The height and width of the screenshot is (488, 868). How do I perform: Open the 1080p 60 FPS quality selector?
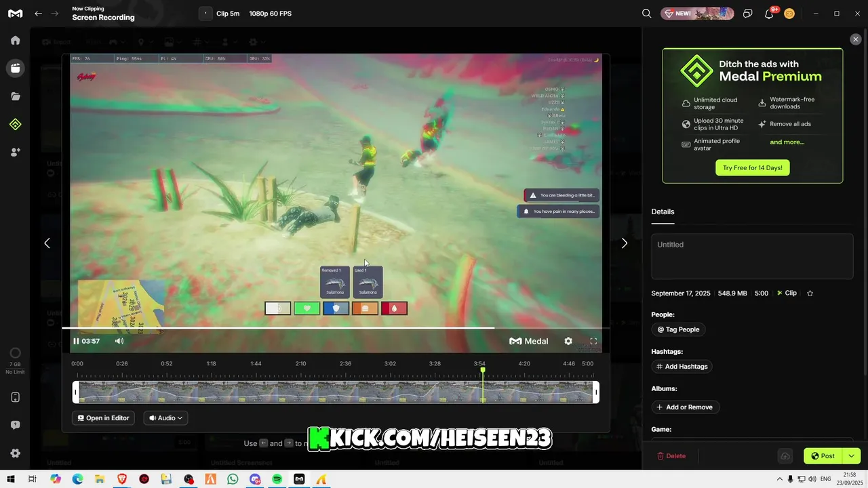270,14
